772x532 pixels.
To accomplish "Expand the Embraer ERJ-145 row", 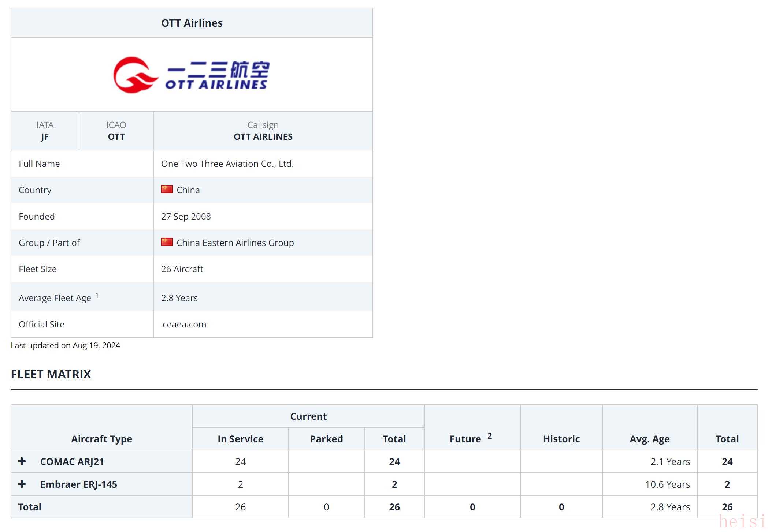I will point(22,484).
